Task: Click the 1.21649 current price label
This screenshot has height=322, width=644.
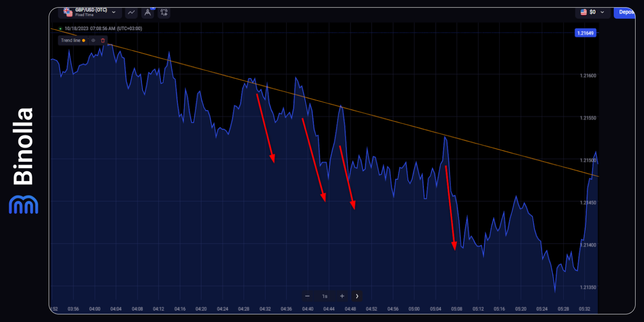Action: coord(585,33)
